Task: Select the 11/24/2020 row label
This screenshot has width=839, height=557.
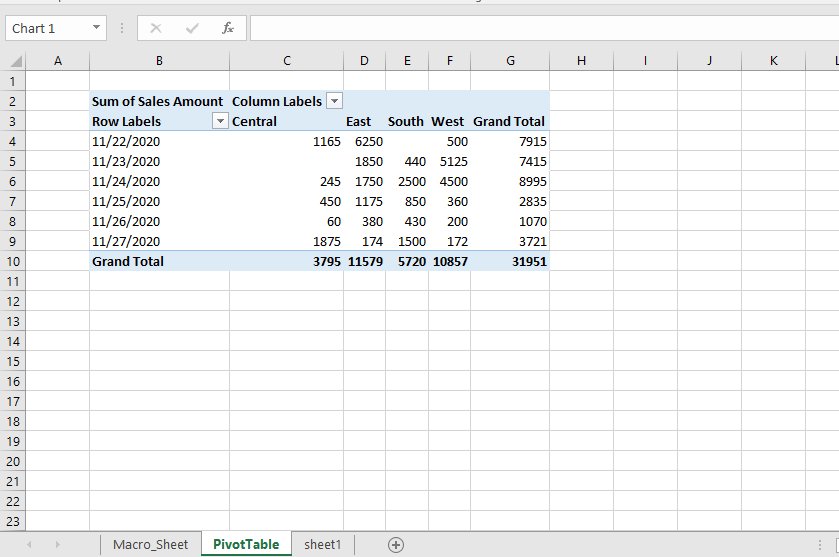Action: click(x=159, y=181)
